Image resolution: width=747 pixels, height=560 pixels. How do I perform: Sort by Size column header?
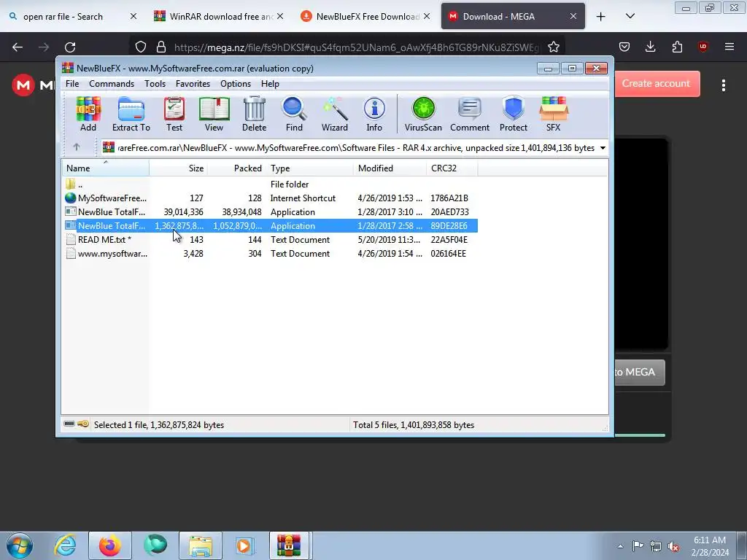178,168
